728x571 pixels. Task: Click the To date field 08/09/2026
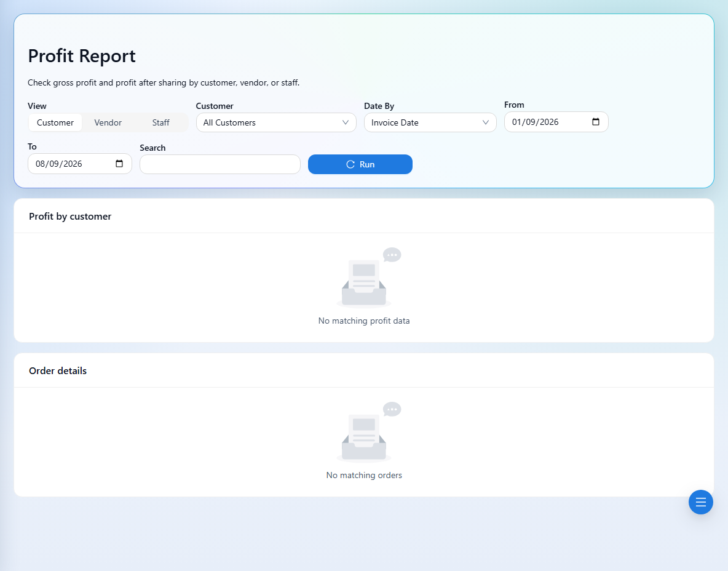tap(80, 164)
